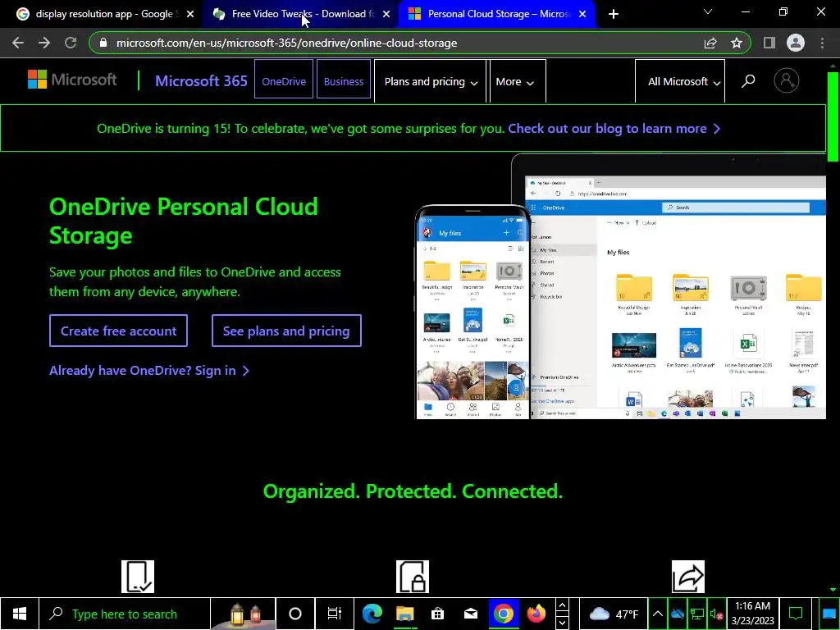840x630 pixels.
Task: Open the Business nav item
Action: pos(344,81)
